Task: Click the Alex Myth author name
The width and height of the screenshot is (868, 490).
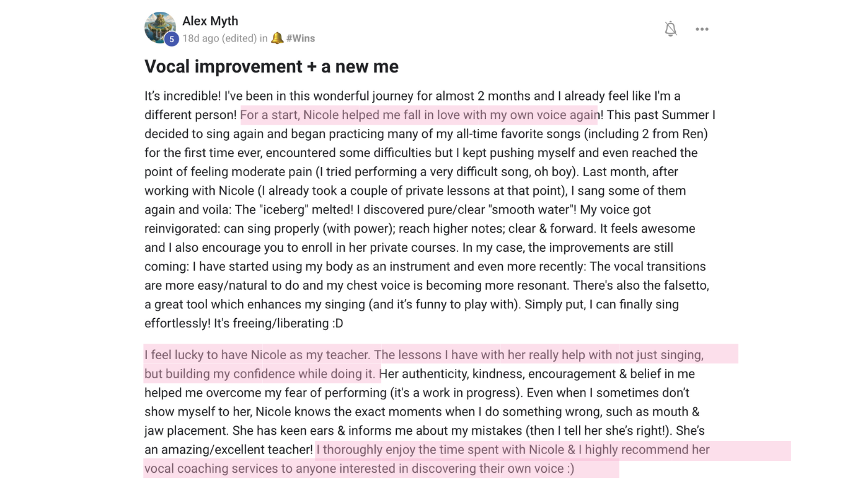Action: coord(210,21)
